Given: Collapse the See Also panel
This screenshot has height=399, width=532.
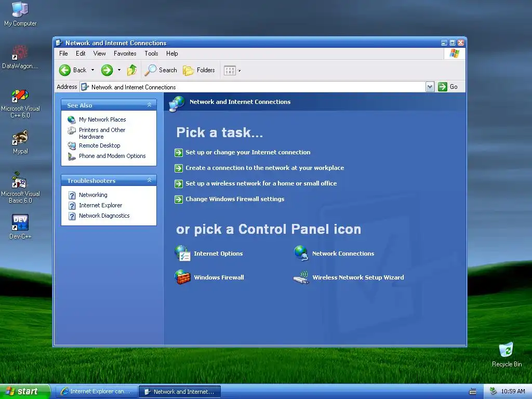Looking at the screenshot, I should [x=149, y=105].
